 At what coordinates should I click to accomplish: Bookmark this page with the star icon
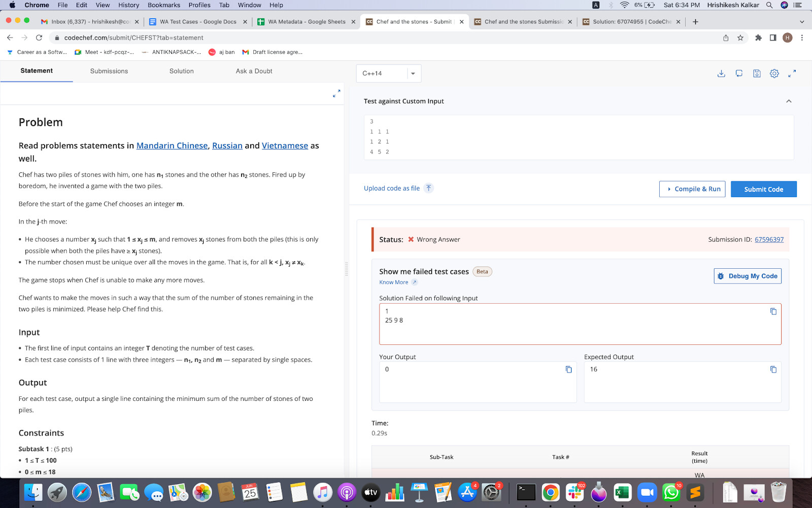(x=740, y=38)
